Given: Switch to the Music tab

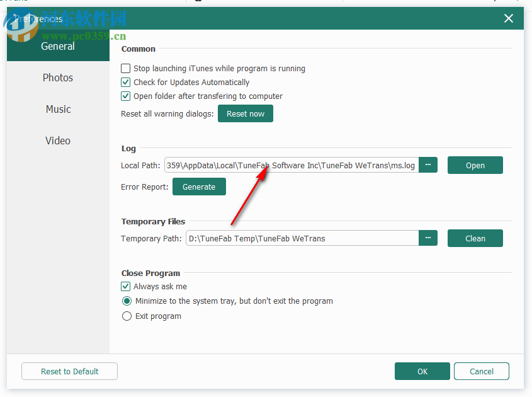Looking at the screenshot, I should click(58, 110).
